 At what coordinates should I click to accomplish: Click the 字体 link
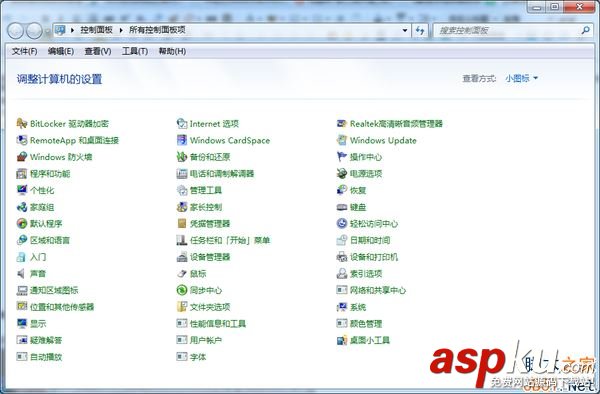[x=198, y=357]
